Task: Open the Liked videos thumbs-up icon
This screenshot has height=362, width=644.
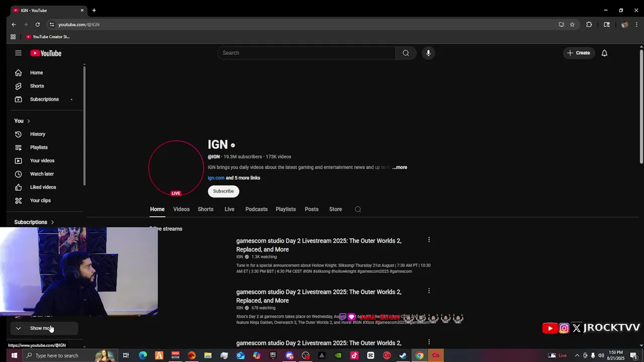Action: click(x=18, y=187)
